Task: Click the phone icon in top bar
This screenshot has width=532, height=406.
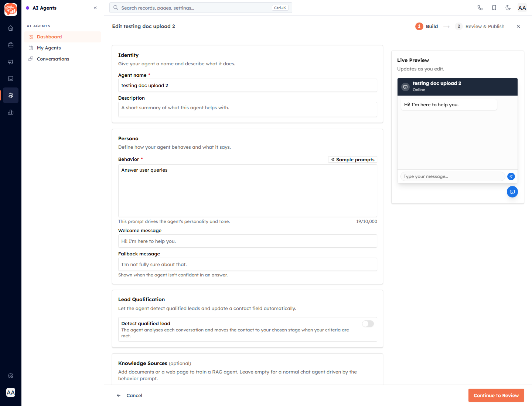Action: click(480, 8)
